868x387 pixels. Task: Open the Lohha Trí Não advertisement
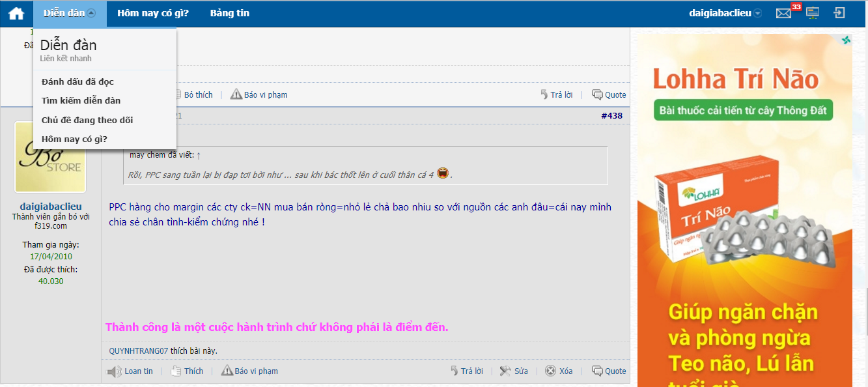pyautogui.click(x=745, y=210)
